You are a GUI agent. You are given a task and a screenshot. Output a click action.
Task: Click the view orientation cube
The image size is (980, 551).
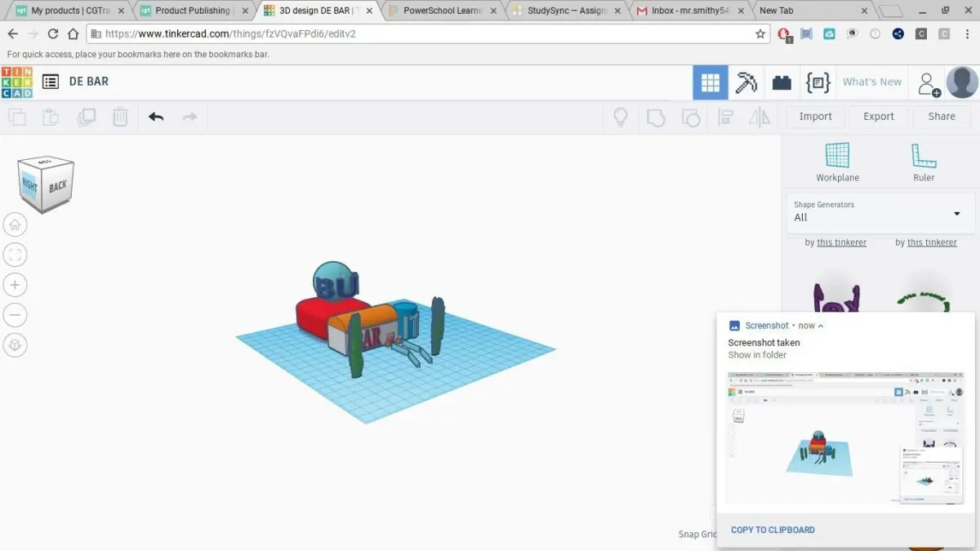[x=47, y=184]
